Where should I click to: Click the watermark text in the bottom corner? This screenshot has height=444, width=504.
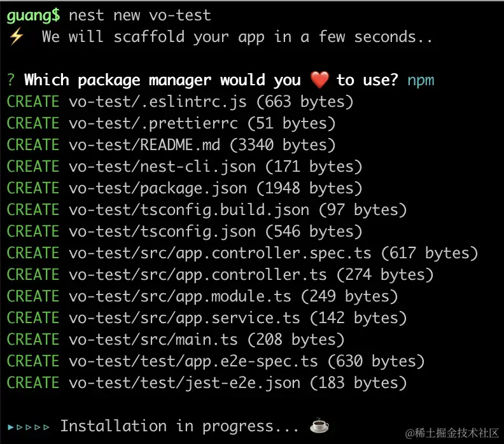click(454, 432)
